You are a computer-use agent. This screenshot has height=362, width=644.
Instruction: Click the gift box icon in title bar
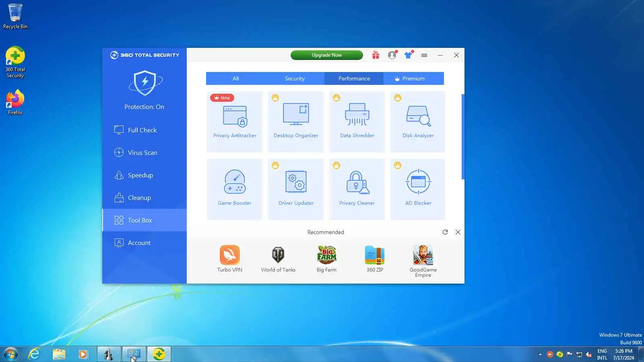(376, 55)
